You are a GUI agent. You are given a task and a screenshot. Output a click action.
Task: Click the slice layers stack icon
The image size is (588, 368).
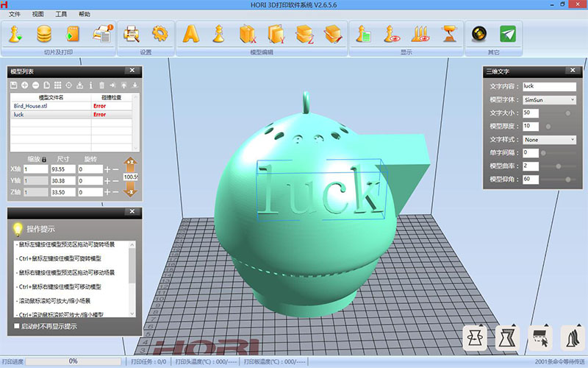(44, 34)
